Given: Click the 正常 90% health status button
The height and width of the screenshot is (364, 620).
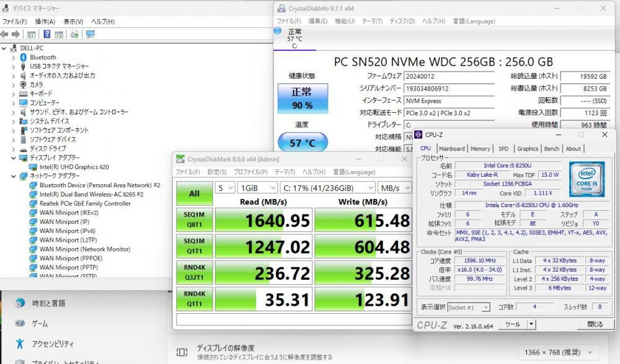Looking at the screenshot, I should (303, 98).
